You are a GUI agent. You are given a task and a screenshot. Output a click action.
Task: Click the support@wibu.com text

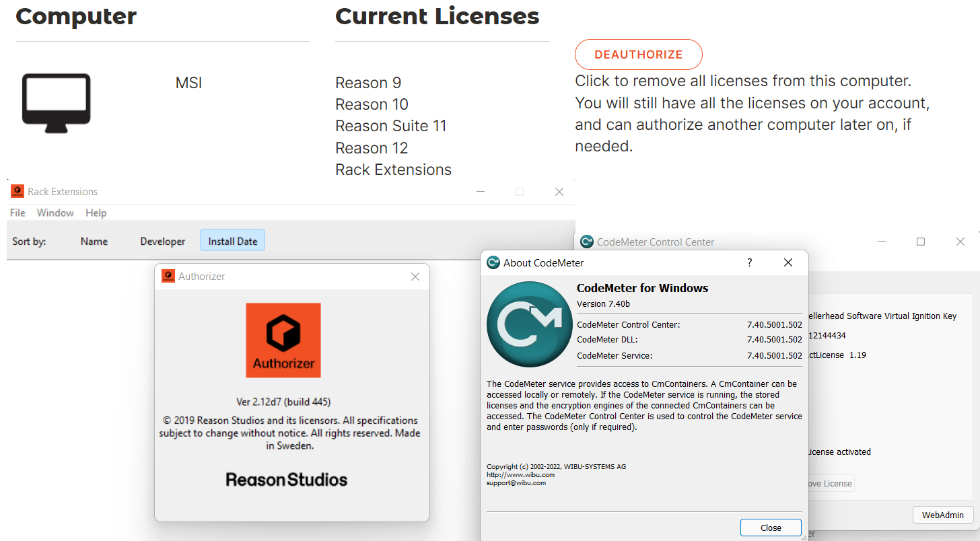pos(516,482)
